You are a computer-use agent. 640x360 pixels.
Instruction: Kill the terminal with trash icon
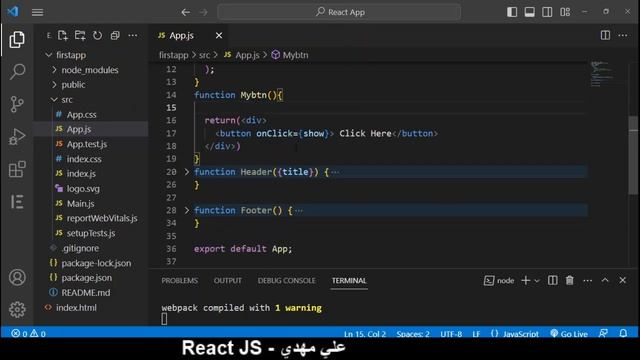tap(569, 280)
